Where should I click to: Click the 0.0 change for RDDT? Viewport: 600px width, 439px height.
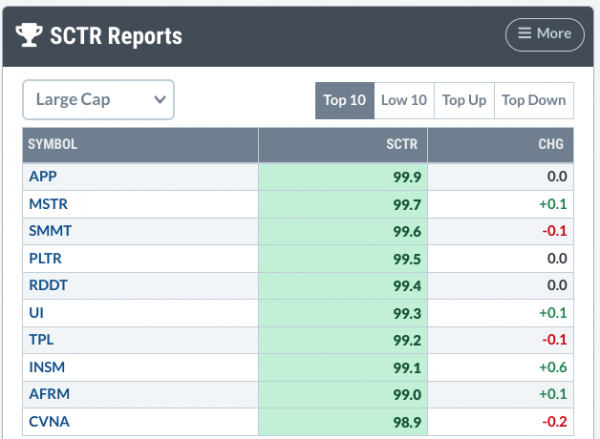point(557,285)
